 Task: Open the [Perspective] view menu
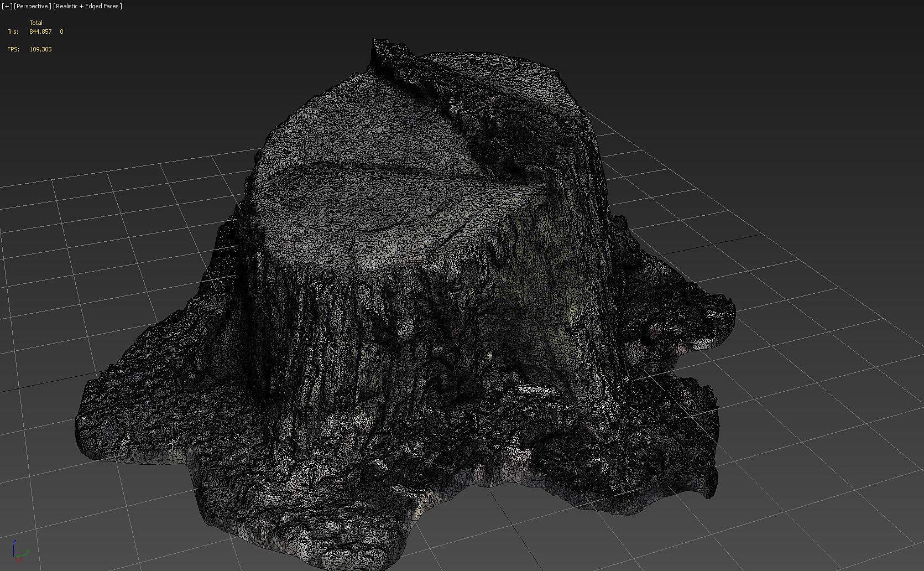click(33, 6)
